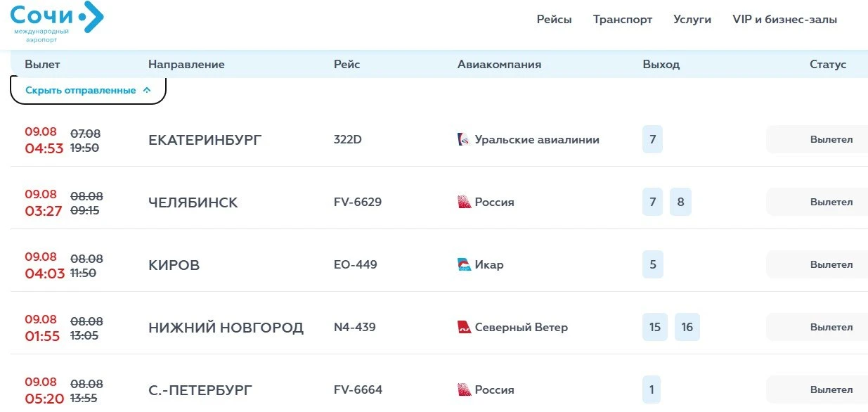Select gate badge 16 for Нижний Новгород
This screenshot has width=868, height=412.
(687, 327)
